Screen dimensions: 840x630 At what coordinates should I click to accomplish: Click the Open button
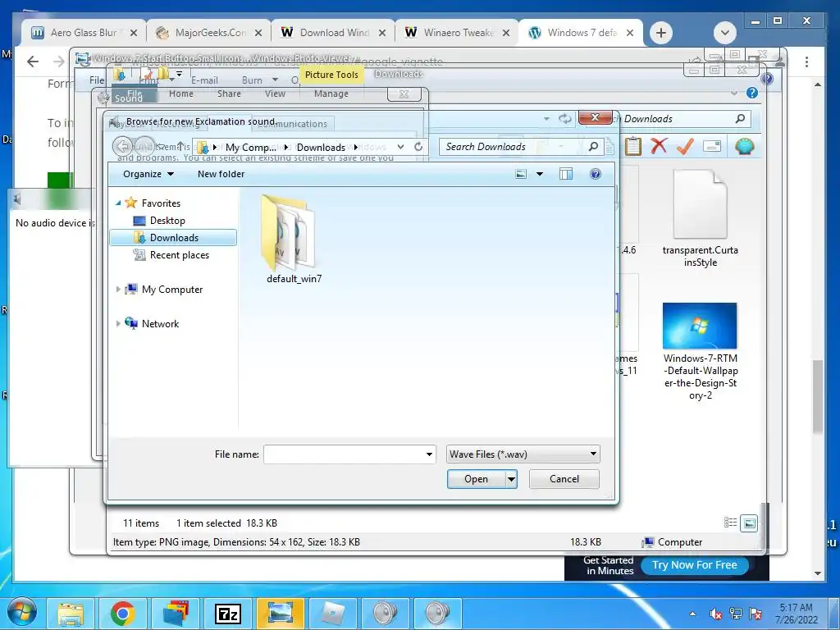[477, 479]
